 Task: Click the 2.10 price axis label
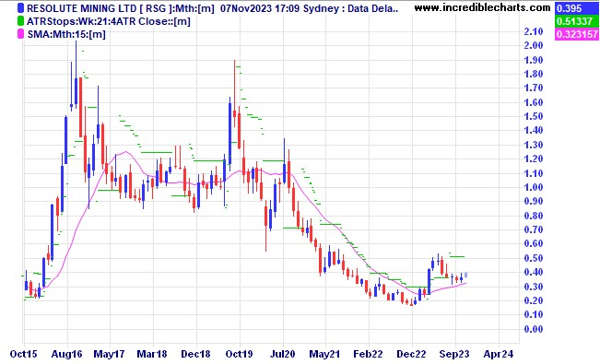[534, 31]
